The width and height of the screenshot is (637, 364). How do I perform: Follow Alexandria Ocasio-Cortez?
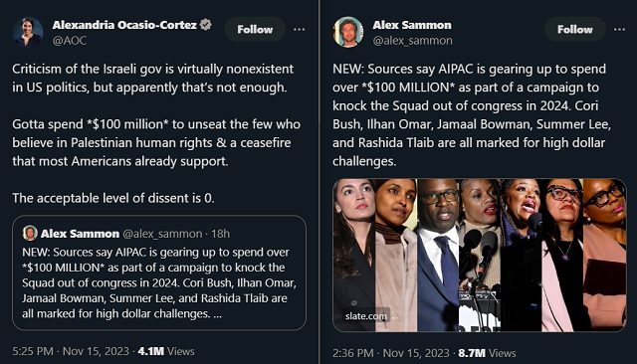255,29
